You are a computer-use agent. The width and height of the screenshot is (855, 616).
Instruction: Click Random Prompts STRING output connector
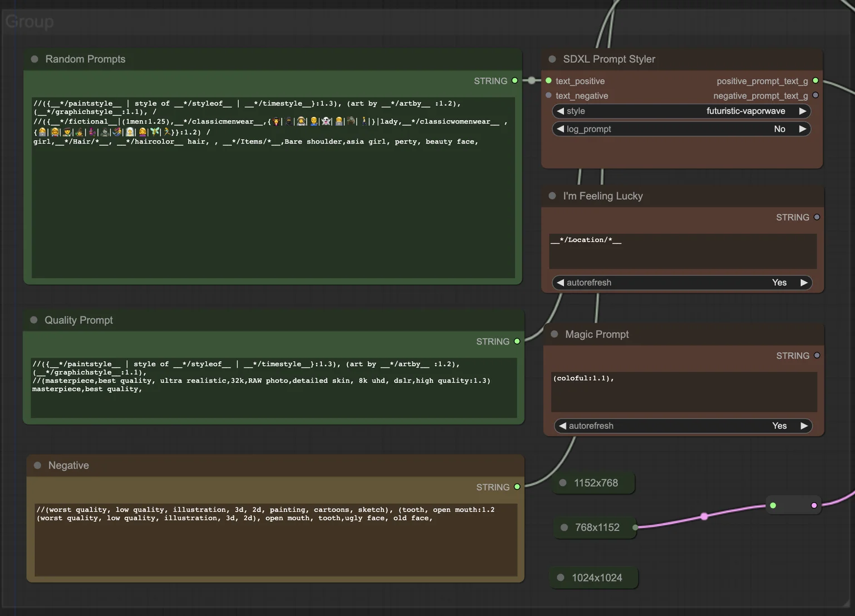515,81
